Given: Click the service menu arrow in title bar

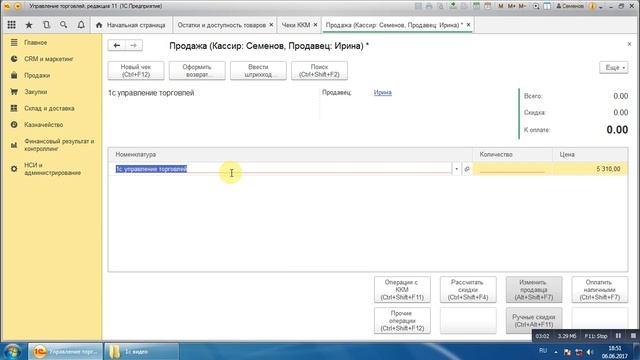Looking at the screenshot, I should tap(600, 7).
